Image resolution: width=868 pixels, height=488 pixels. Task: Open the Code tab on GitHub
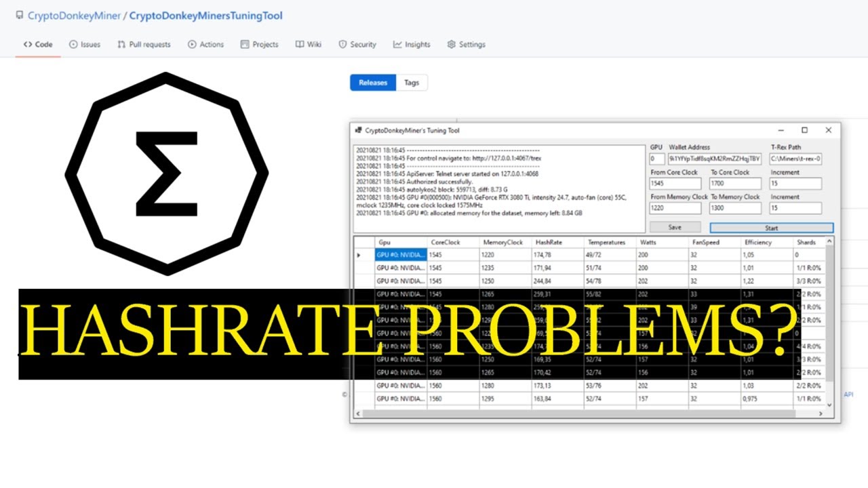[38, 45]
